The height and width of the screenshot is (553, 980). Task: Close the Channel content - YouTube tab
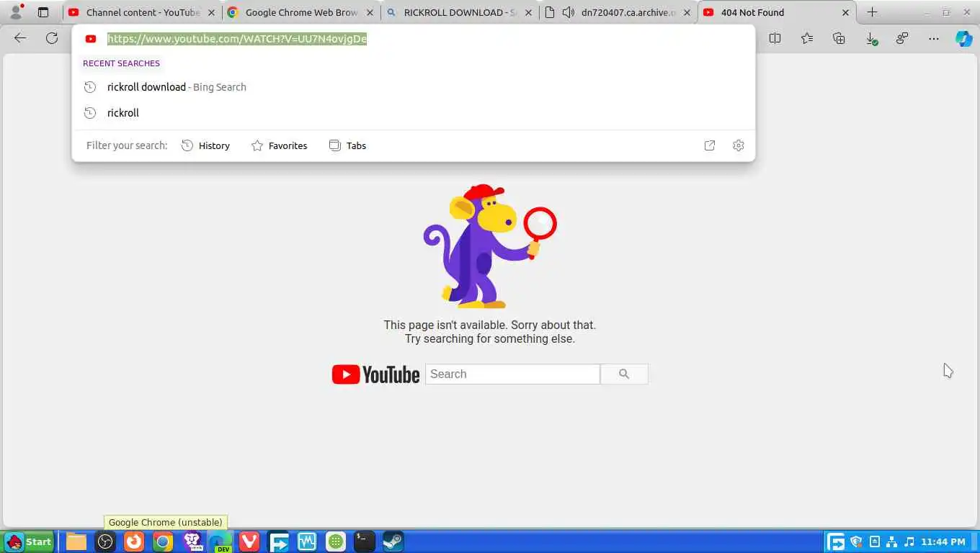pyautogui.click(x=211, y=12)
